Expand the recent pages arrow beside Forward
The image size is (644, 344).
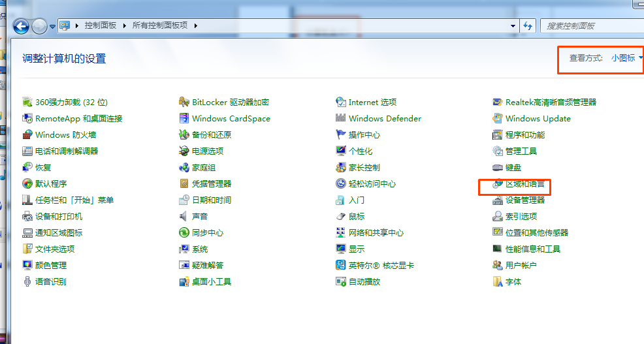point(52,27)
